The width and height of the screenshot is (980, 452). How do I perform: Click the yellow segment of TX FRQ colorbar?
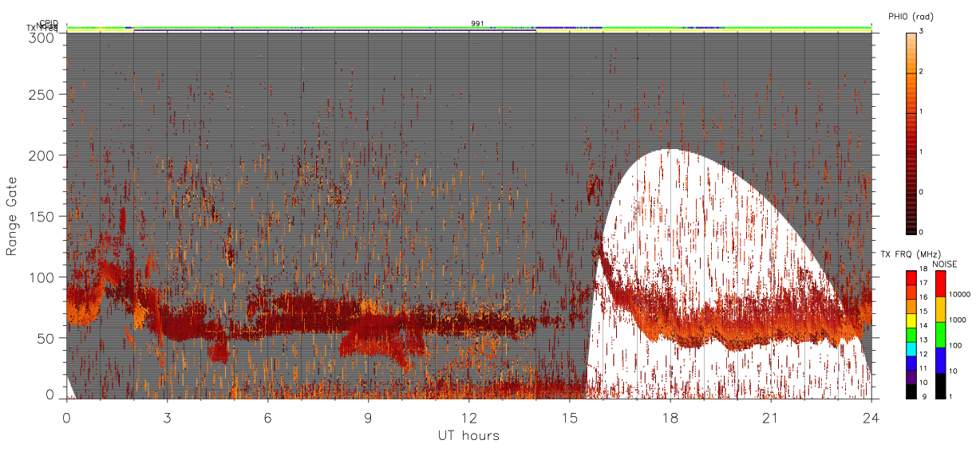tap(911, 320)
